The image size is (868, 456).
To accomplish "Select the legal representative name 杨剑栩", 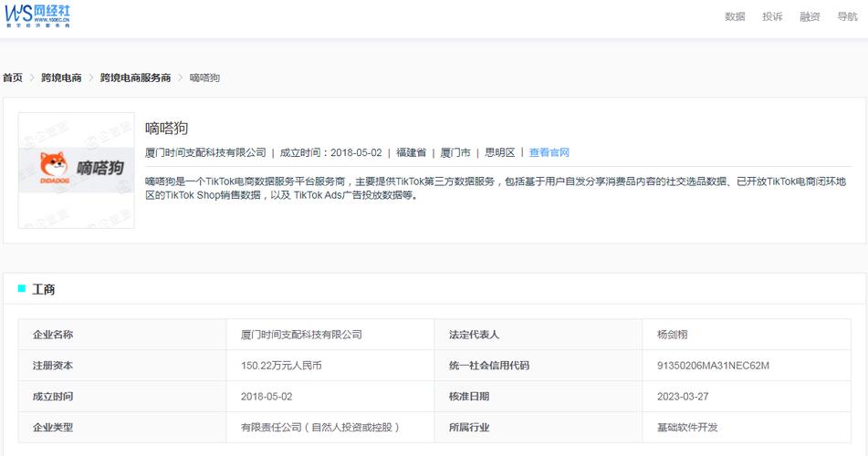I will (672, 335).
